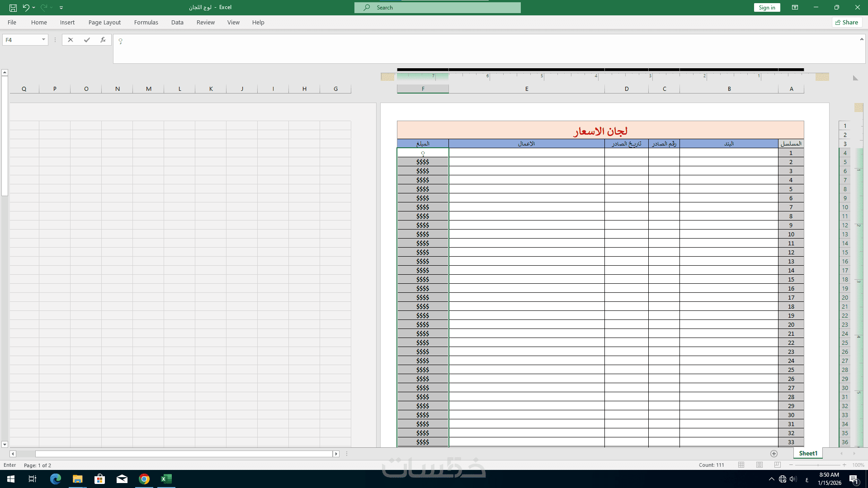Image resolution: width=868 pixels, height=488 pixels.
Task: Click the رقم الصادر header cell
Action: [x=664, y=144]
